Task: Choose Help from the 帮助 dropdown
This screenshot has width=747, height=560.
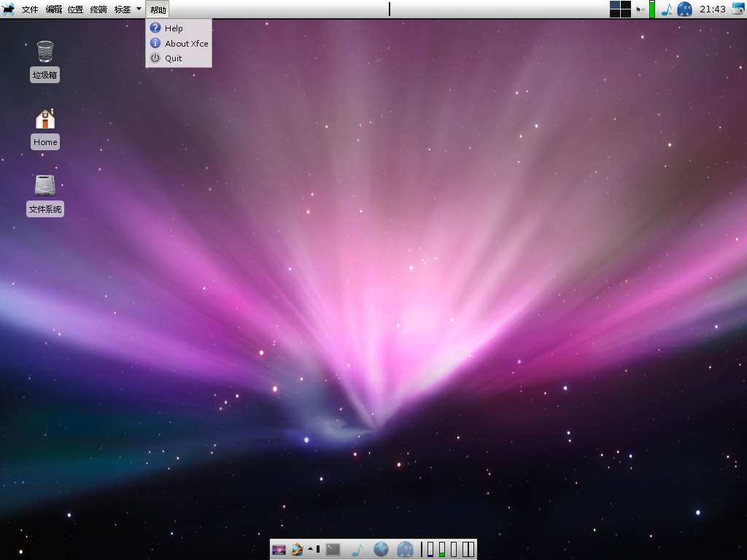Action: [x=179, y=28]
